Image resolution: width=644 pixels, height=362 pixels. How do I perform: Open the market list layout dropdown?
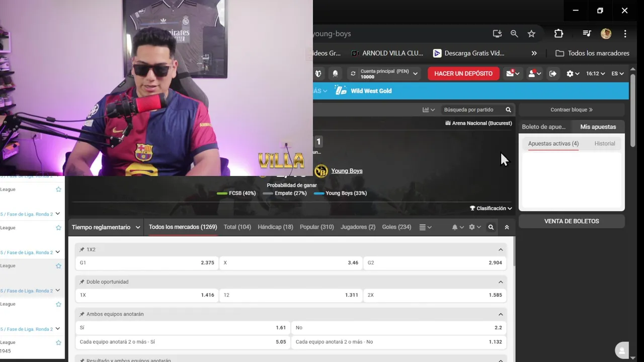click(425, 227)
